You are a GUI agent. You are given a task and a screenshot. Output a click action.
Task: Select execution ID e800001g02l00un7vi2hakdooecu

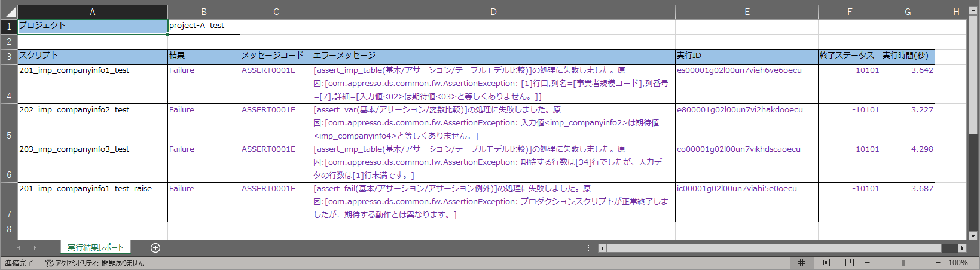pos(747,123)
